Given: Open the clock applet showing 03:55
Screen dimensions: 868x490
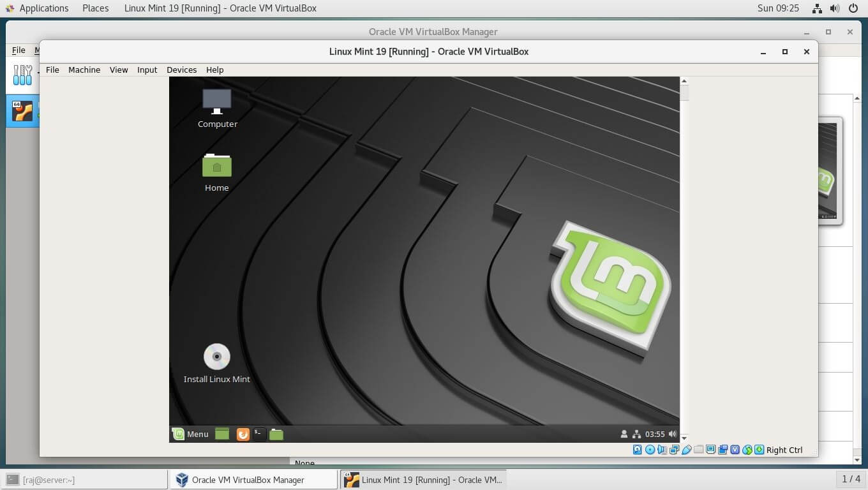Looking at the screenshot, I should click(x=654, y=433).
